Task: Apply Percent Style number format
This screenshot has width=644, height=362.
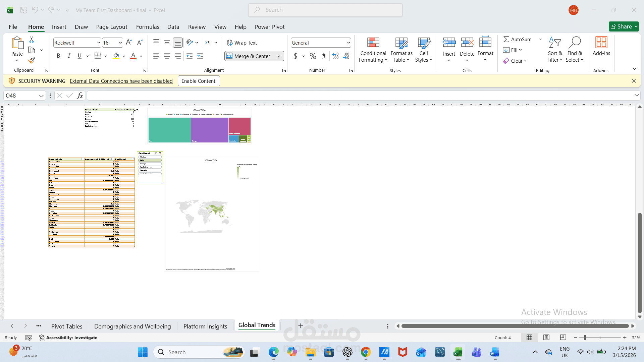Action: [x=313, y=56]
